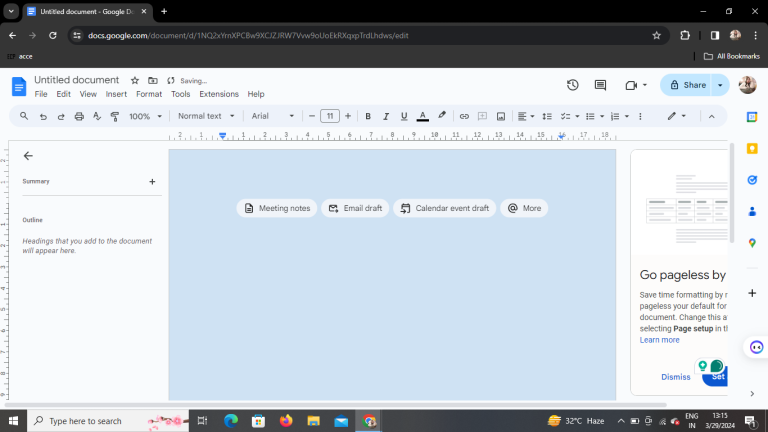Open Learn more link
Viewport: 768px width, 432px height.
[659, 340]
